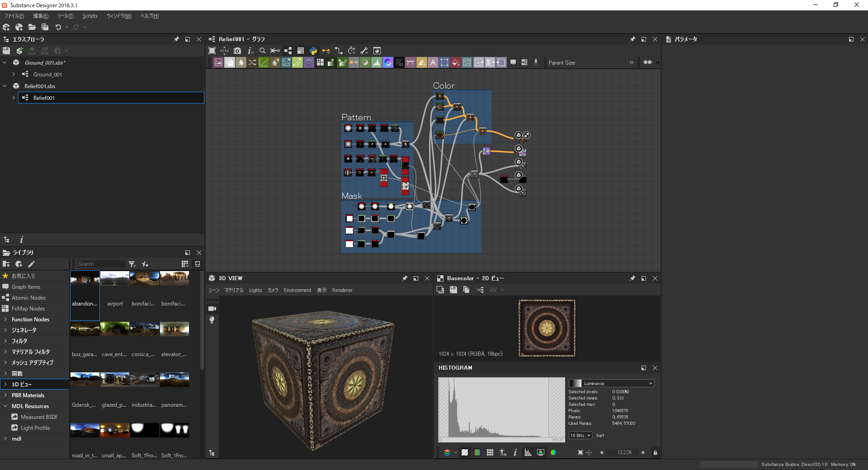Click the camera snapshot icon in graph toolbar
Screen dimensions: 868x470
[x=237, y=51]
